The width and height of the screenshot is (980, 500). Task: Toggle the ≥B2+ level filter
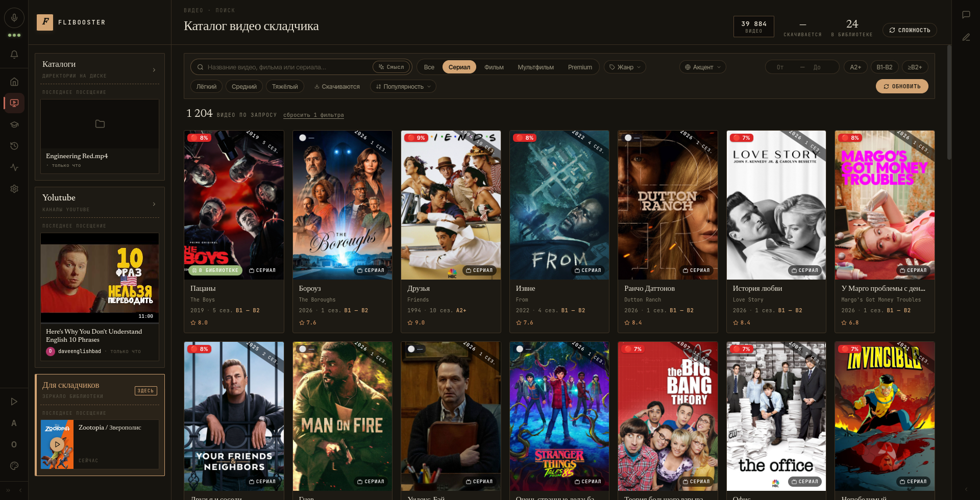[x=915, y=67]
